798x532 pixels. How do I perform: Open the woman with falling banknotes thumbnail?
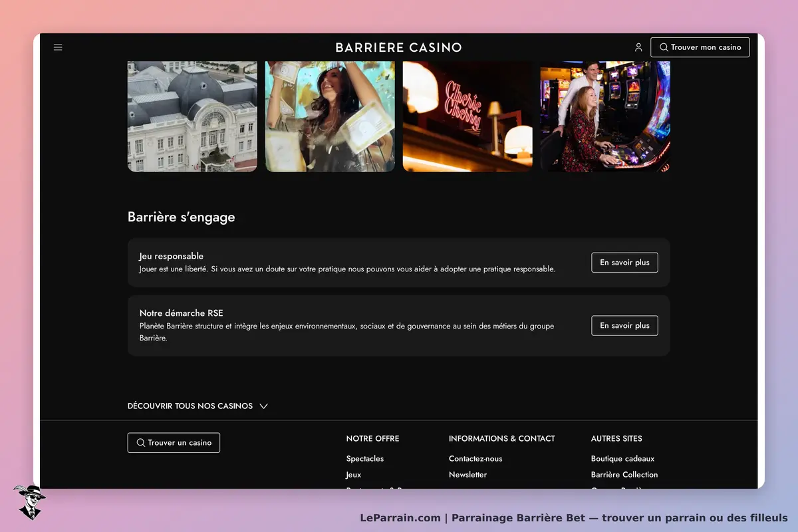(330, 116)
